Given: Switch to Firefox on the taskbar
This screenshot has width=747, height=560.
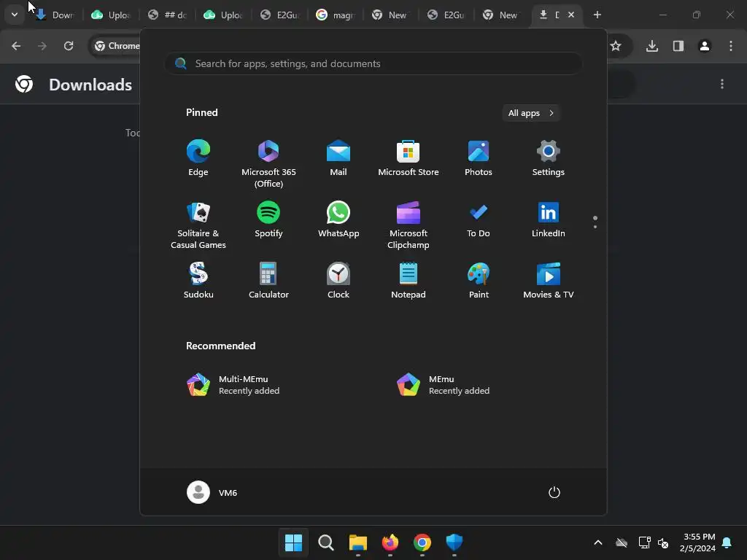Looking at the screenshot, I should point(390,542).
